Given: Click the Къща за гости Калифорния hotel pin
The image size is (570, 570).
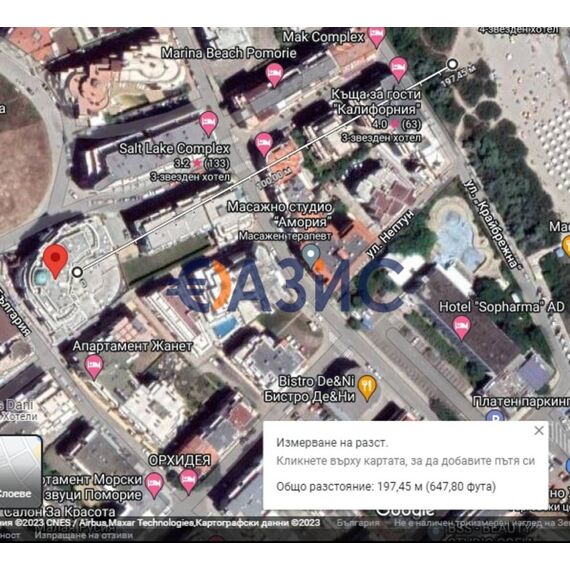Looking at the screenshot, I should click(398, 68).
